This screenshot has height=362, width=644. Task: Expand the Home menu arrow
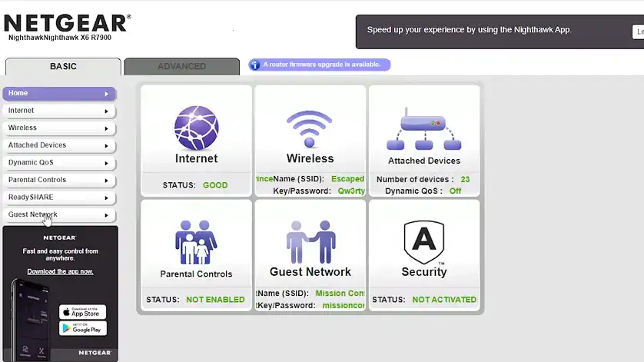[106, 94]
